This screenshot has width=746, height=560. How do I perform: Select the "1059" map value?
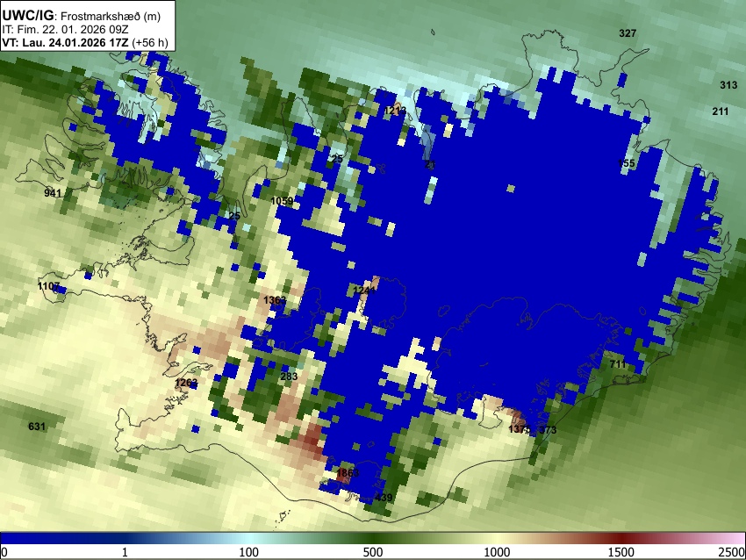[282, 201]
